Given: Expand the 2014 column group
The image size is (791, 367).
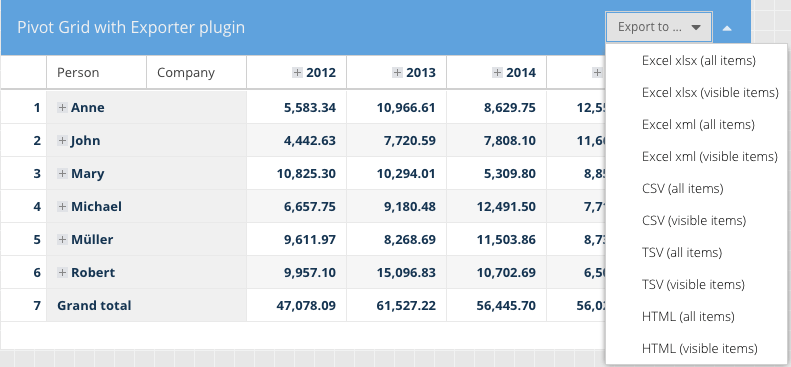Looking at the screenshot, I should pos(497,73).
